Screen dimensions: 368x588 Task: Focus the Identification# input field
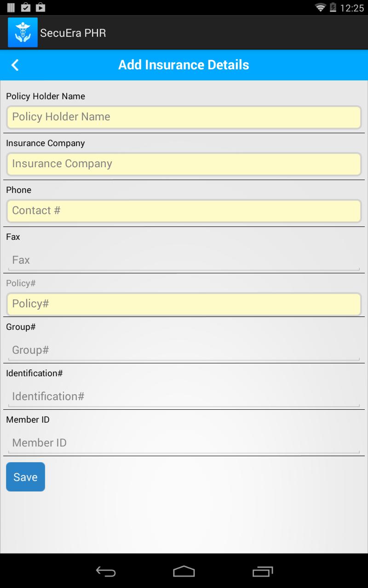tap(184, 396)
